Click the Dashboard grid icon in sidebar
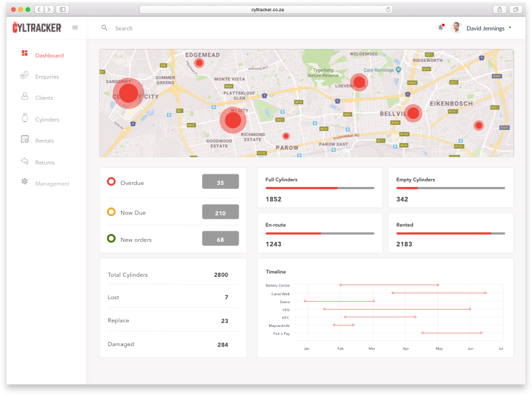The image size is (532, 395). pyautogui.click(x=24, y=54)
